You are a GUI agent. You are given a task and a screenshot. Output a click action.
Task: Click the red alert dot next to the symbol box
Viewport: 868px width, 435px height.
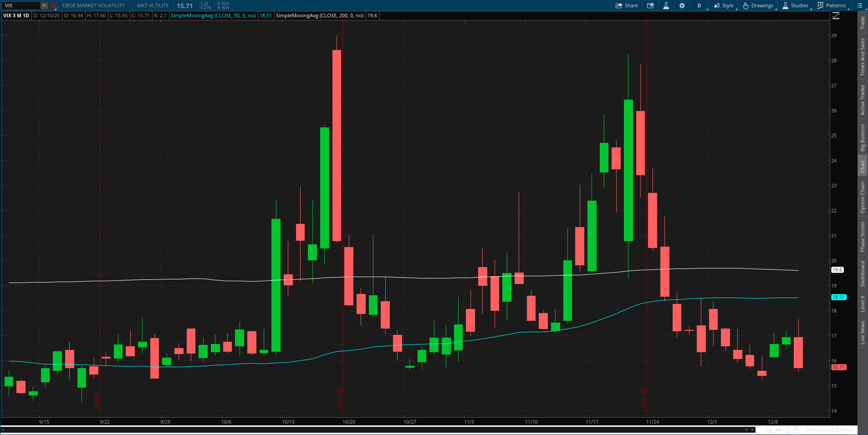pos(53,5)
